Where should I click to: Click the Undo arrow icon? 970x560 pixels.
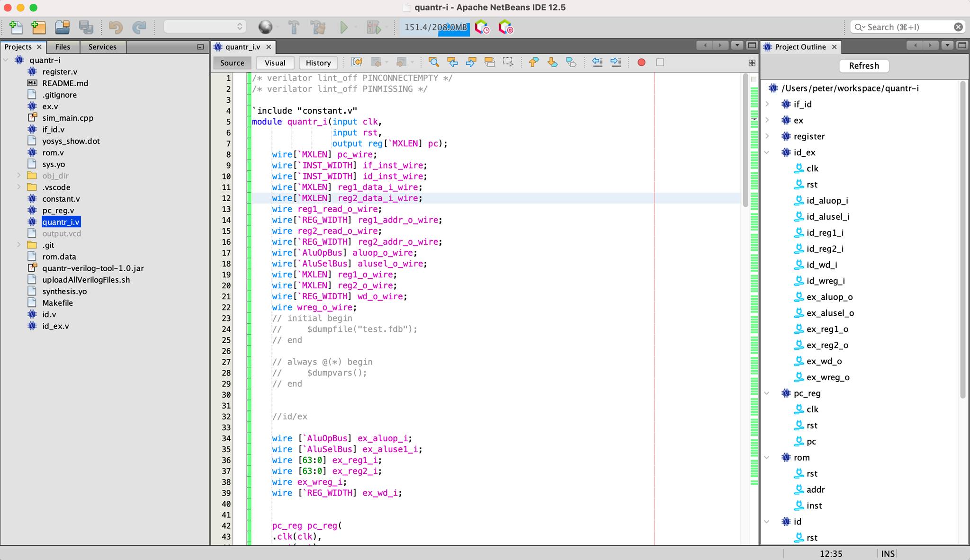coord(116,27)
